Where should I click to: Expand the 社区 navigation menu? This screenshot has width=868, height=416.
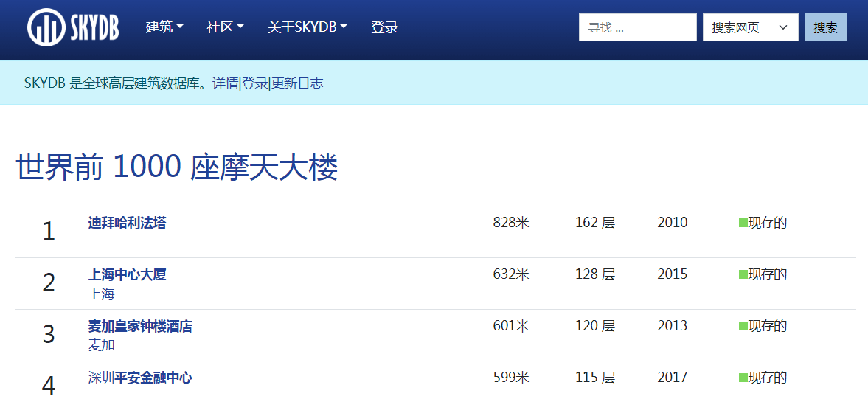click(x=225, y=27)
